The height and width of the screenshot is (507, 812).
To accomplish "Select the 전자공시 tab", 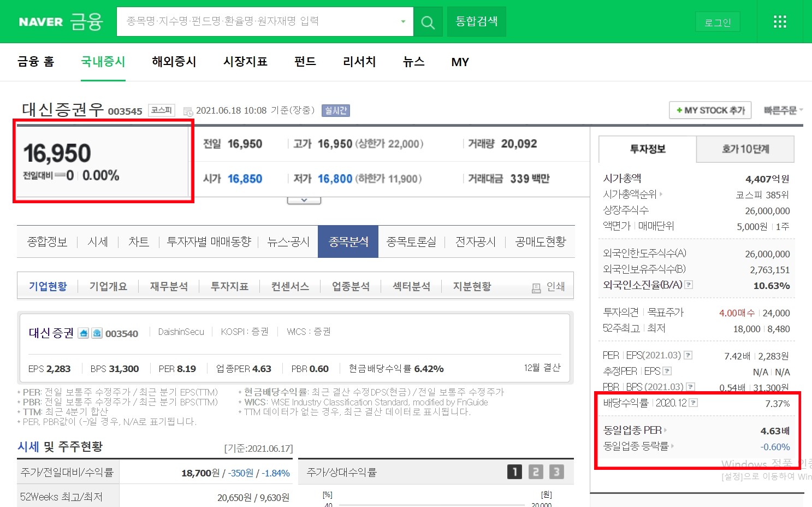I will [476, 242].
